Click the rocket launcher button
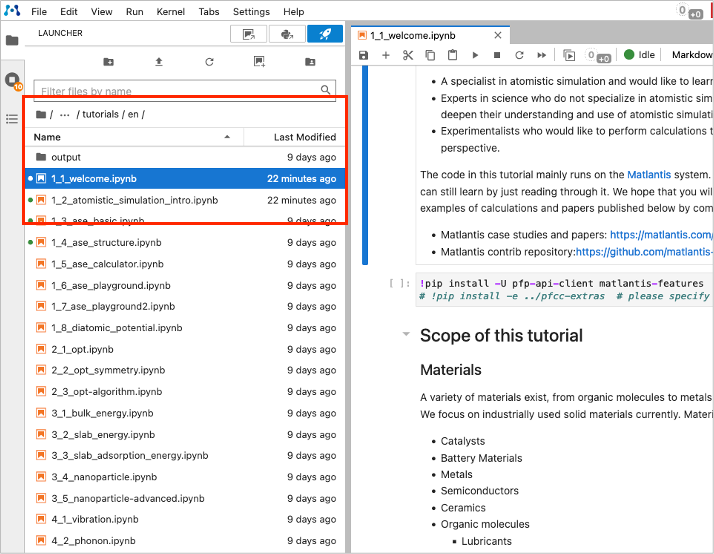The width and height of the screenshot is (714, 554). [x=324, y=34]
